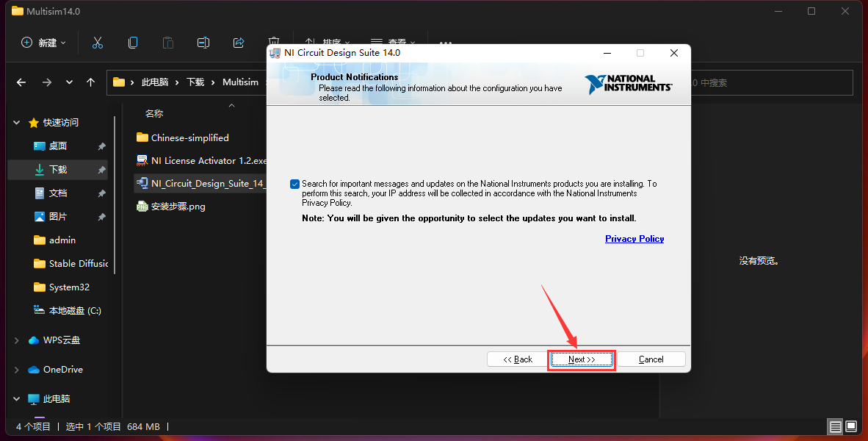Select OneDrive in the sidebar
The image size is (868, 441).
(55, 370)
